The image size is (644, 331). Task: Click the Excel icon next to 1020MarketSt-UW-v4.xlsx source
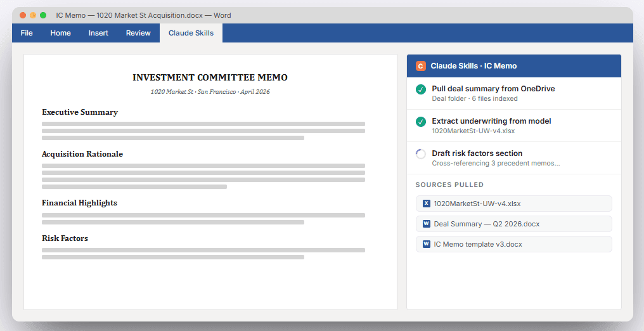click(x=427, y=204)
